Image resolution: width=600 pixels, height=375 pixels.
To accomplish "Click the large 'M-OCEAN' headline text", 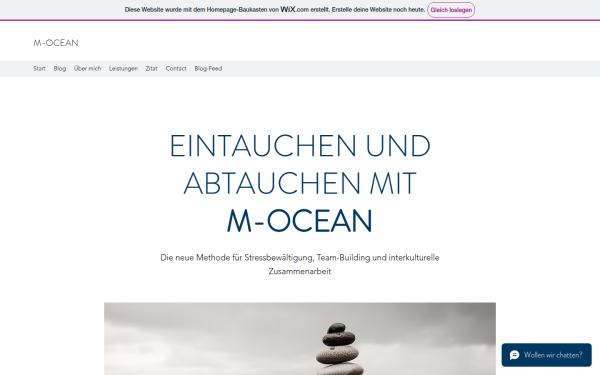I will pyautogui.click(x=299, y=221).
